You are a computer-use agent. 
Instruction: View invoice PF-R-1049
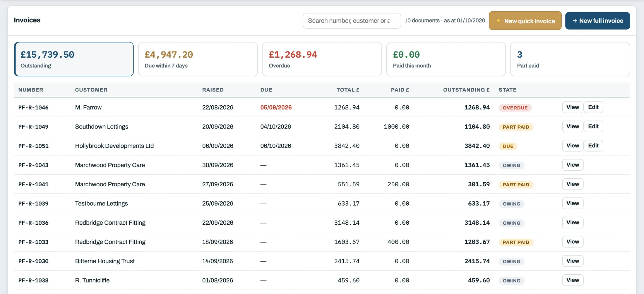coord(573,126)
